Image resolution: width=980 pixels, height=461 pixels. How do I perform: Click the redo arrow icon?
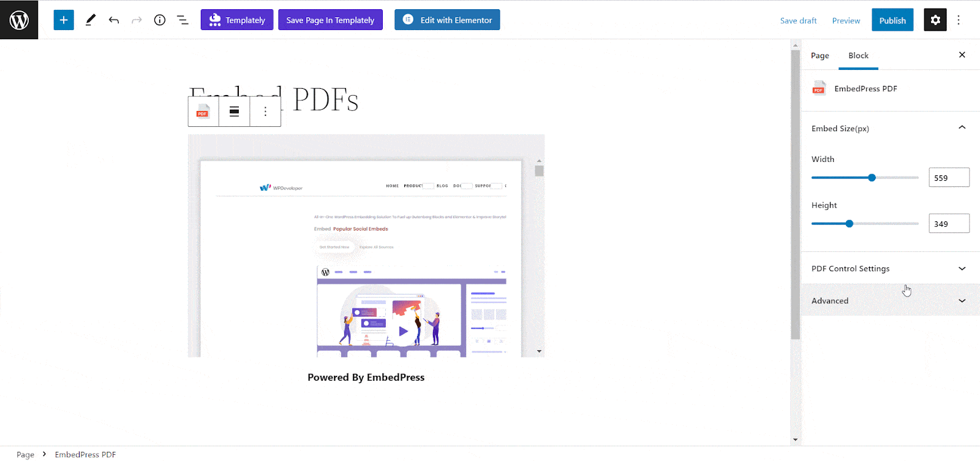click(137, 20)
